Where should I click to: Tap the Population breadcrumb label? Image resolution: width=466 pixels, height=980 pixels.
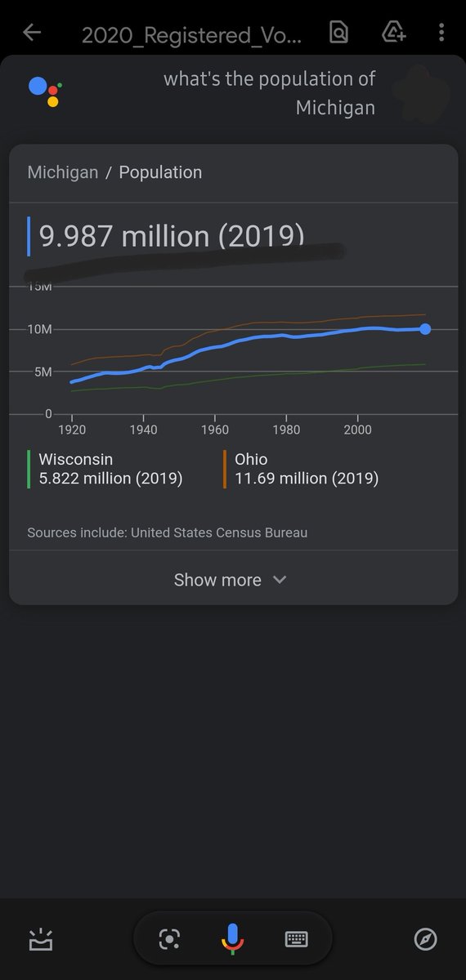click(160, 172)
